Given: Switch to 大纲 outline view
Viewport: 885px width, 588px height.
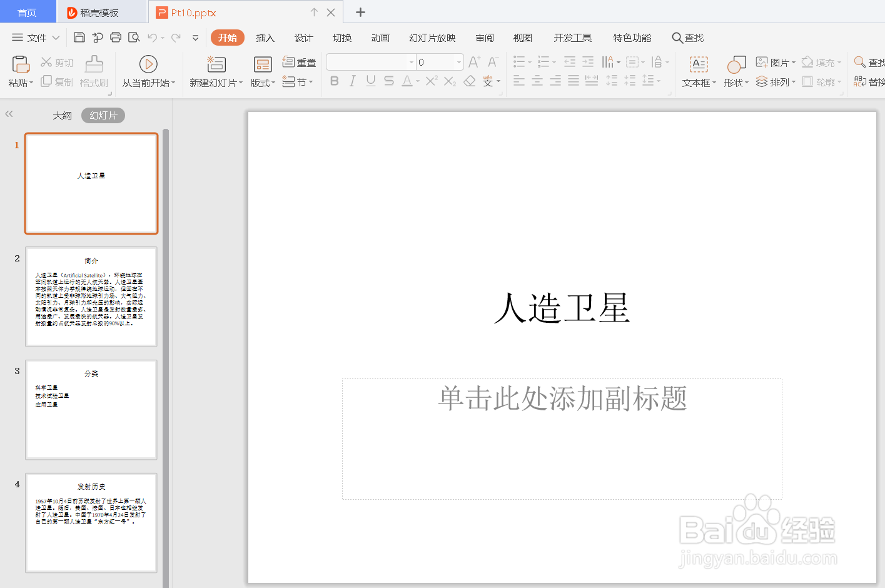Looking at the screenshot, I should (x=62, y=115).
